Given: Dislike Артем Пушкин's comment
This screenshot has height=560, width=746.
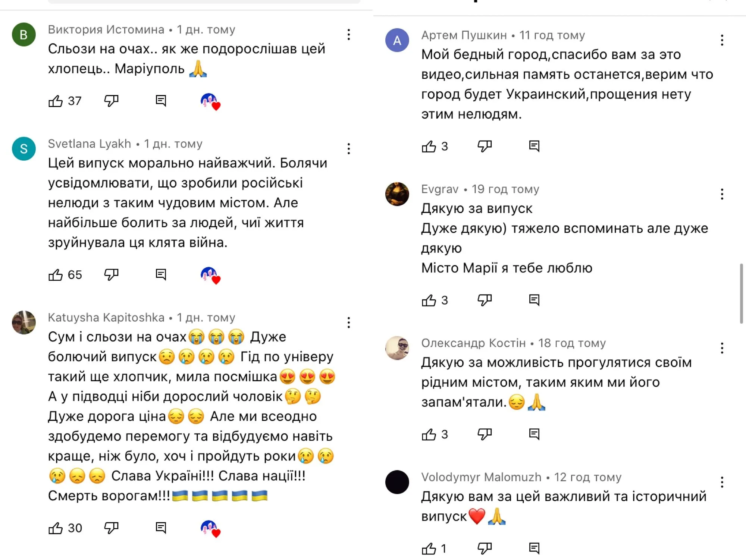Looking at the screenshot, I should coord(485,146).
